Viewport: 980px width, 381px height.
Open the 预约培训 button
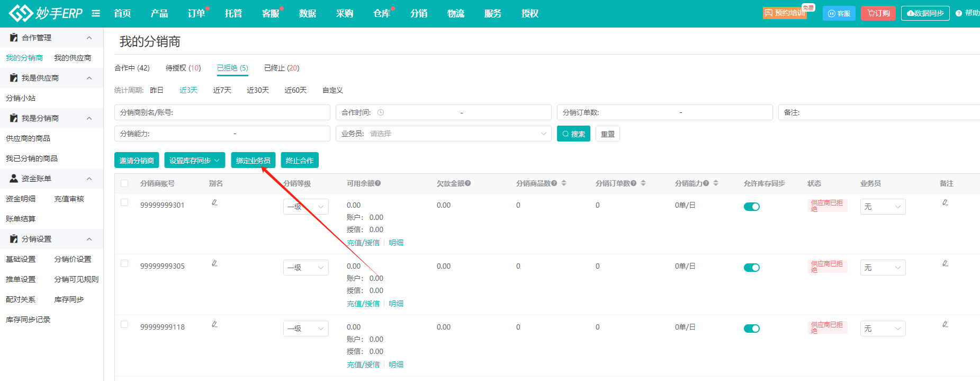tap(785, 13)
